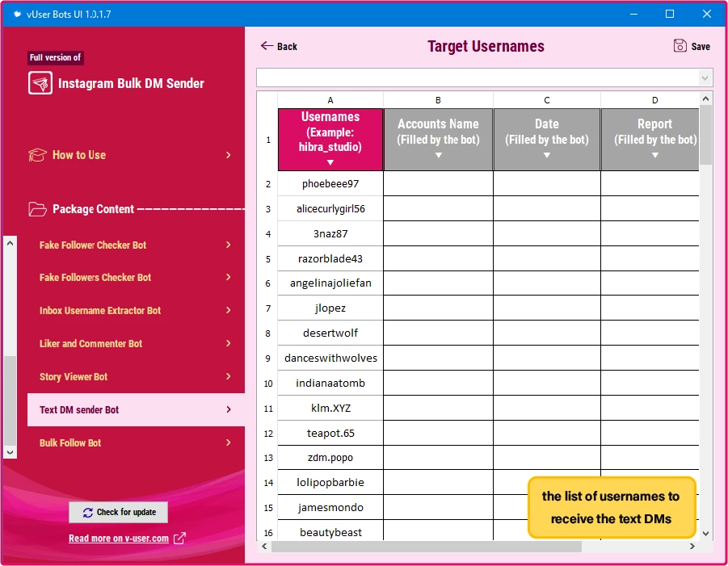
Task: Click the spreadsheet vertical scroll down arrow
Action: [x=705, y=534]
